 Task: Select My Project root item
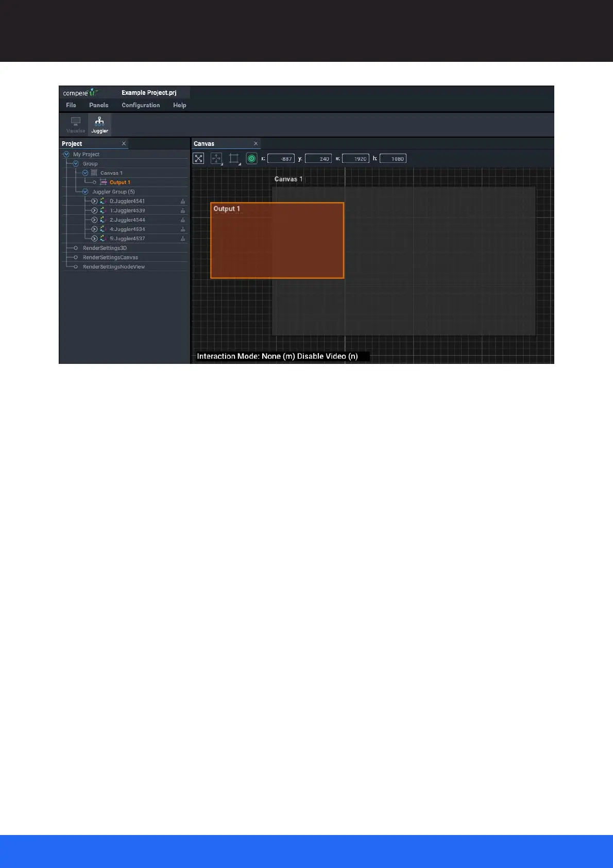pyautogui.click(x=86, y=155)
